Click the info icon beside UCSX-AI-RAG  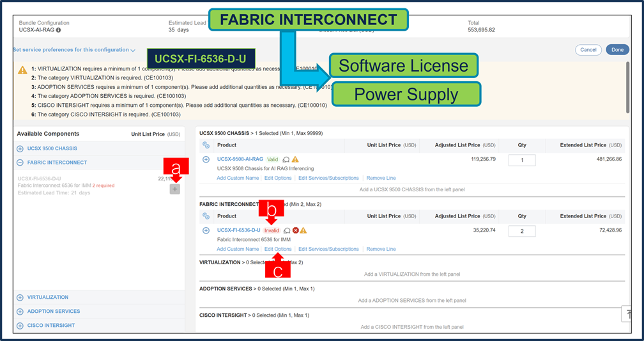coord(58,31)
